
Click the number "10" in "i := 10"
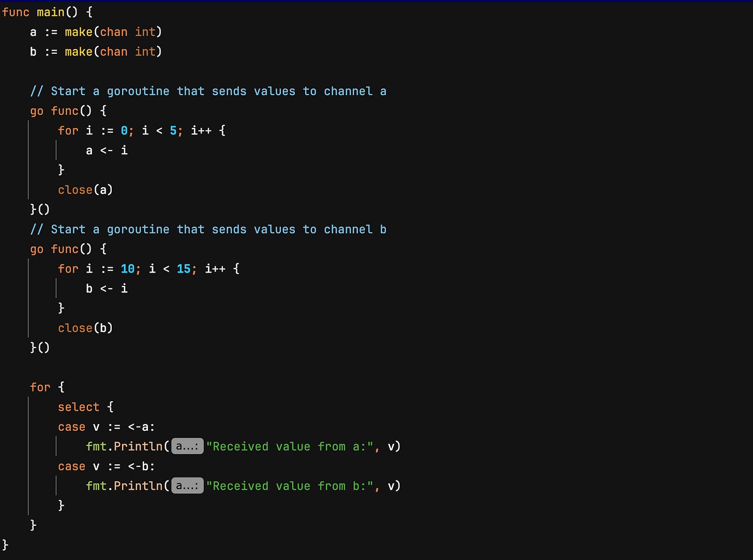click(x=128, y=269)
